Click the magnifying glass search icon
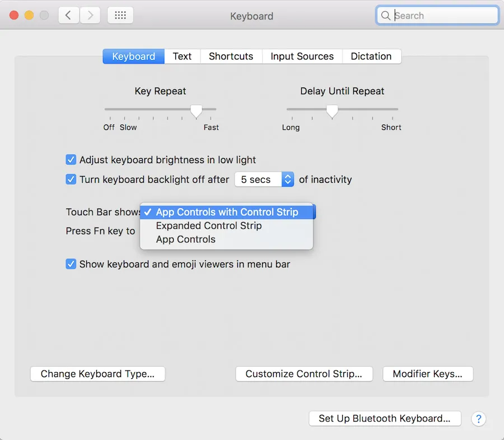 click(385, 16)
